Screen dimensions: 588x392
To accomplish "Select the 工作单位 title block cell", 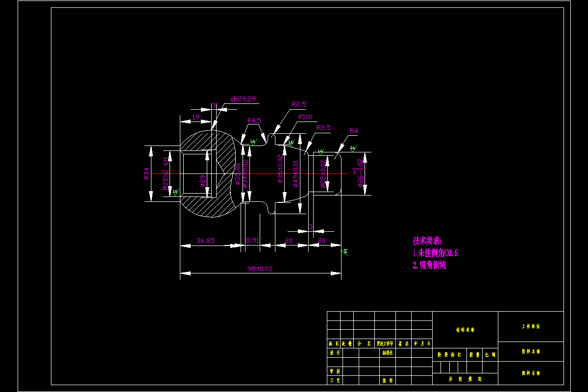I will coord(531,326).
